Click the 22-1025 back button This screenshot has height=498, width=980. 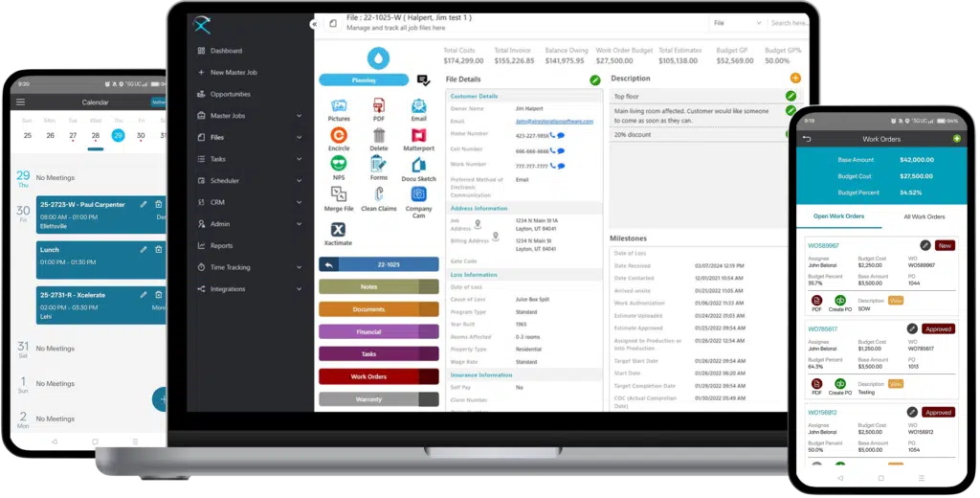pyautogui.click(x=379, y=264)
